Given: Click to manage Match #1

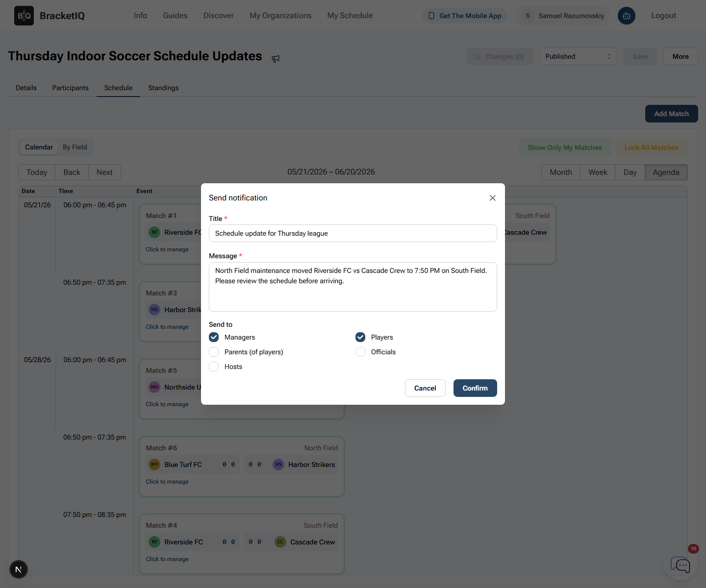Looking at the screenshot, I should click(x=167, y=249).
